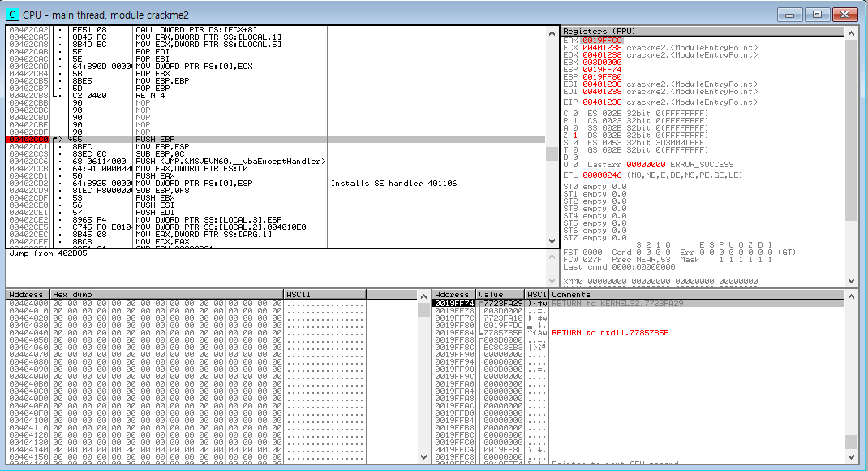Click the Registers (FPU) header bar

click(x=703, y=32)
